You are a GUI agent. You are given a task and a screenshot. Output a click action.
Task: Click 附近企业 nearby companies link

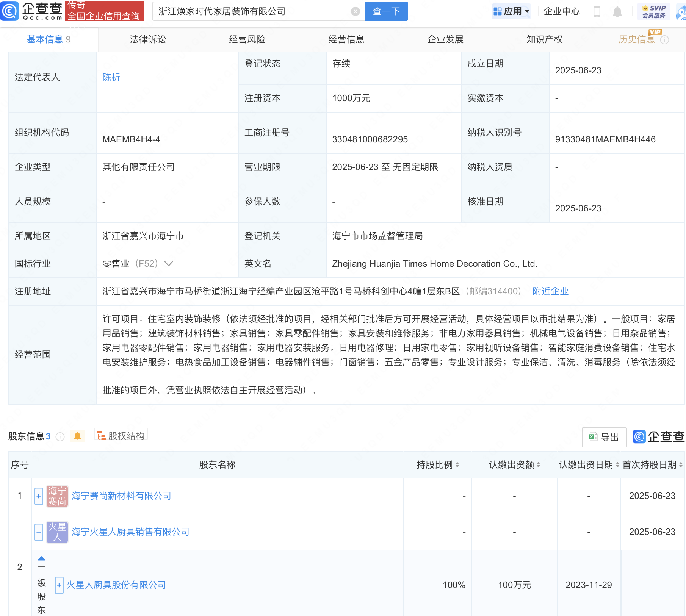tap(551, 291)
